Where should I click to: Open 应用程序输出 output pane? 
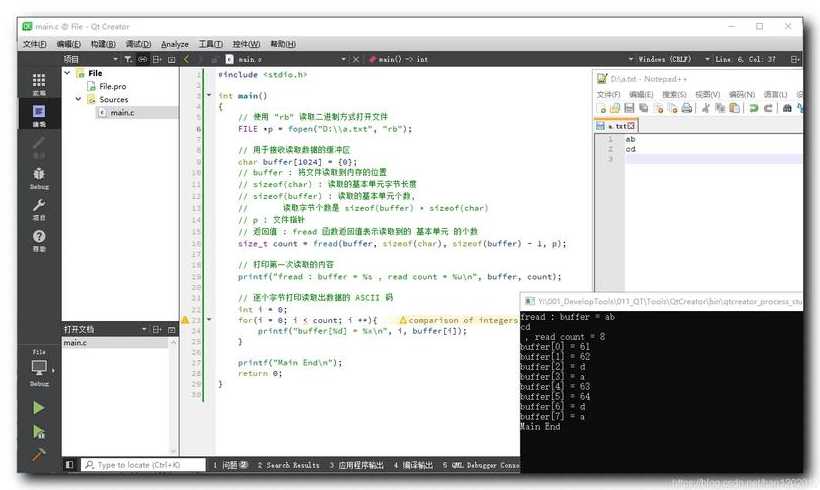coord(357,465)
